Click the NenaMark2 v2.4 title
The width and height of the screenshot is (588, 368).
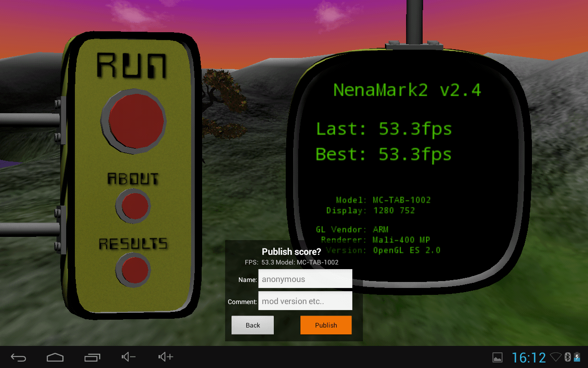click(x=407, y=90)
